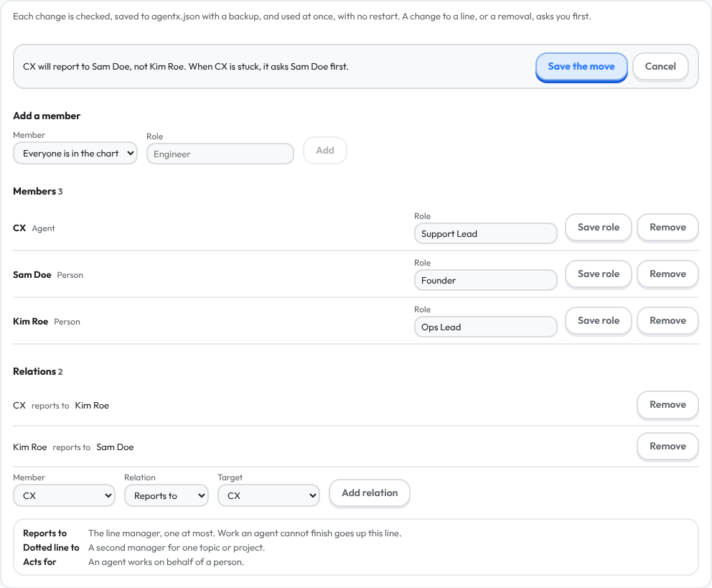The height and width of the screenshot is (588, 712).
Task: Click the Add button for a new member
Action: (325, 150)
